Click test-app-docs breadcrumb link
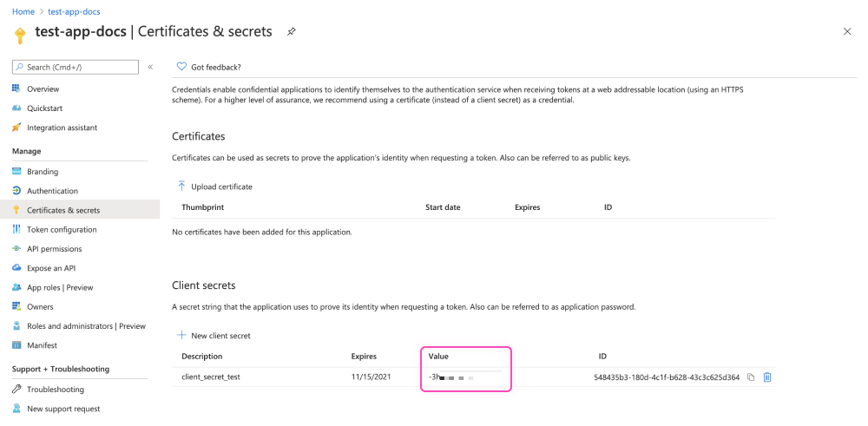The width and height of the screenshot is (868, 426). [x=74, y=11]
